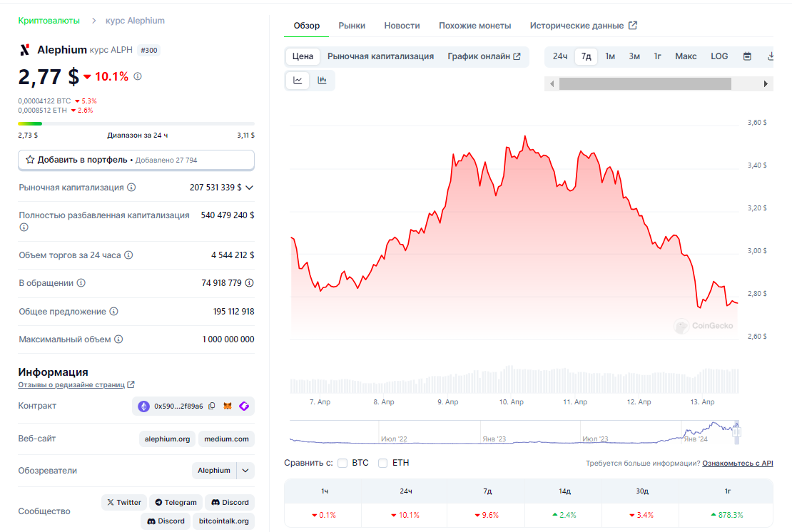Open Обзор tab
The height and width of the screenshot is (532, 792).
coord(307,26)
